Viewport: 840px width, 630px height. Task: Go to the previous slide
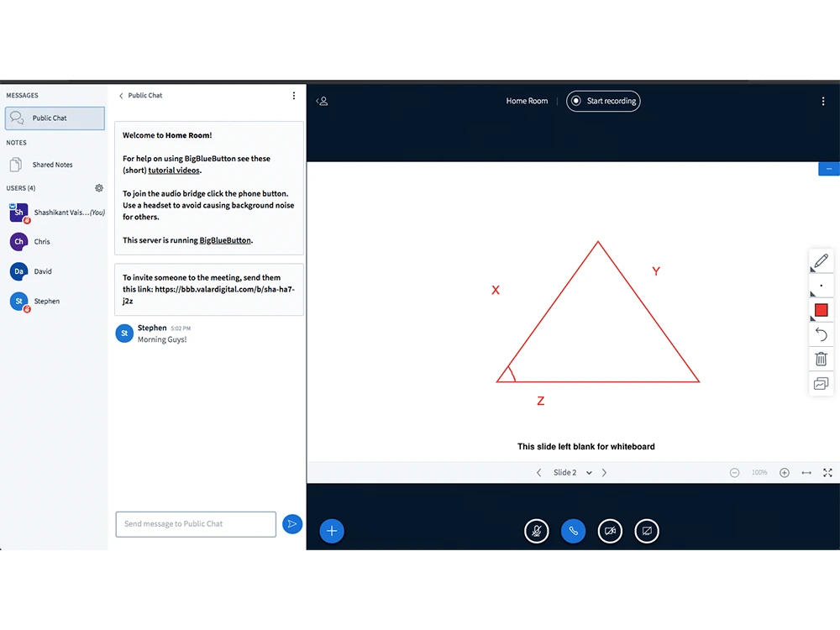(539, 472)
